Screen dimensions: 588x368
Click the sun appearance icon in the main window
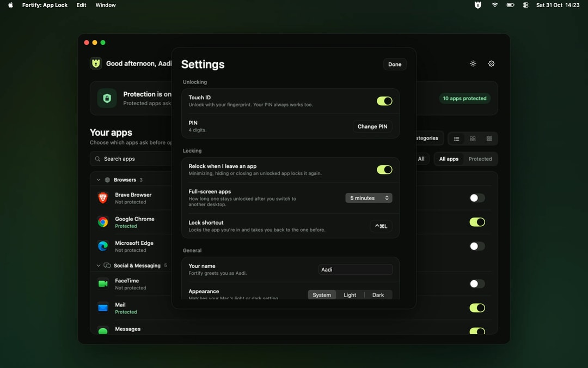pyautogui.click(x=473, y=63)
